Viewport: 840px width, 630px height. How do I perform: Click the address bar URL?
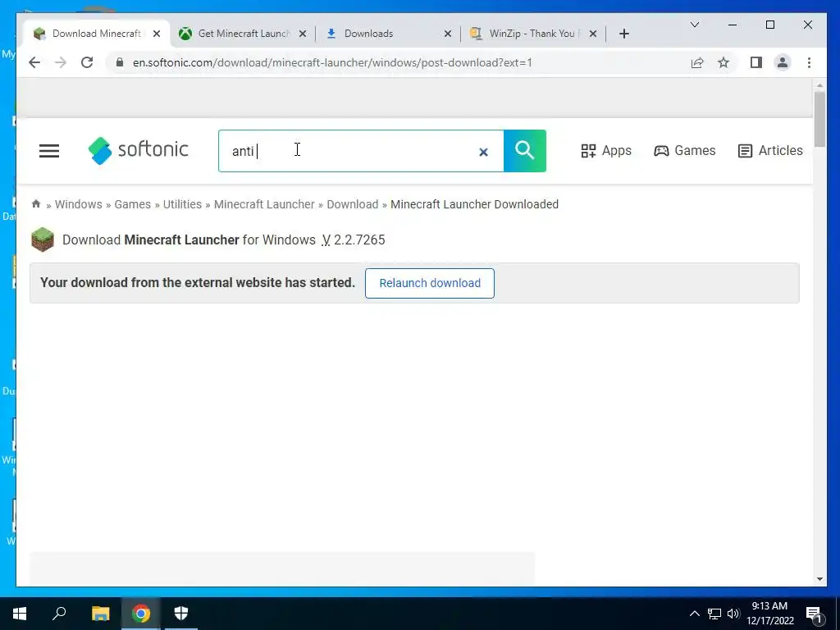[333, 62]
